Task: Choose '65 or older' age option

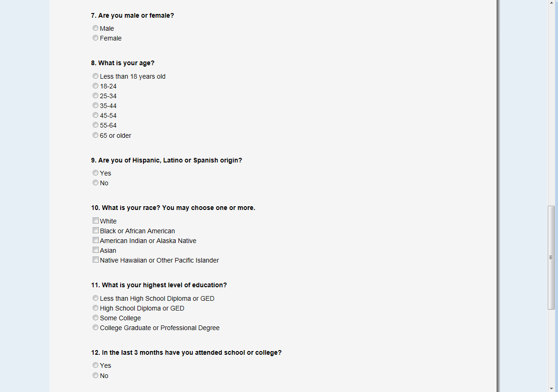Action: [x=95, y=135]
